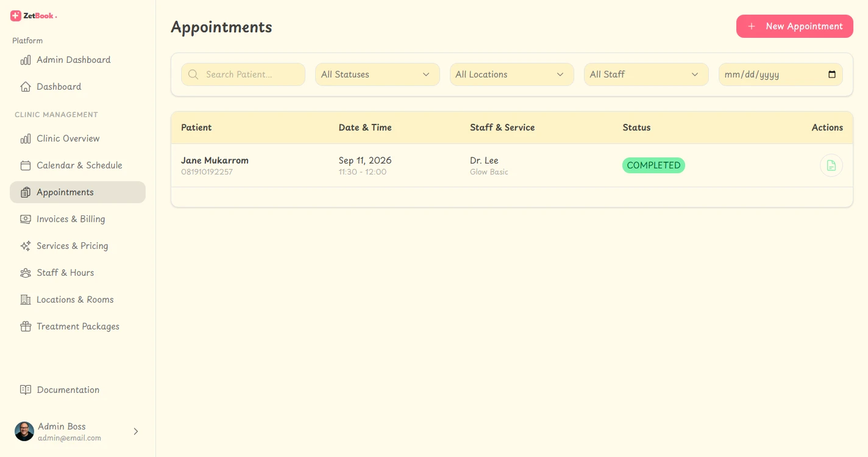This screenshot has height=457, width=868.
Task: Click the Glow Basic service text
Action: click(489, 172)
